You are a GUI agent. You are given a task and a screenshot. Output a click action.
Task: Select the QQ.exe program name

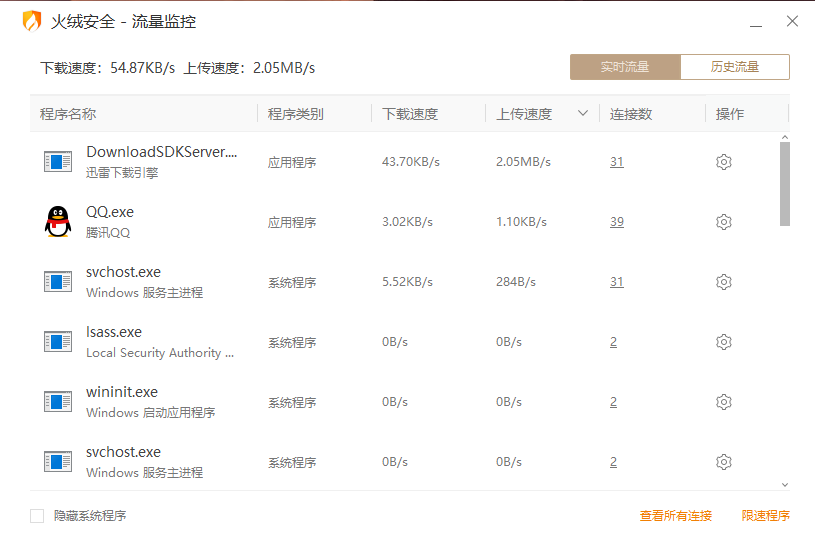(110, 212)
